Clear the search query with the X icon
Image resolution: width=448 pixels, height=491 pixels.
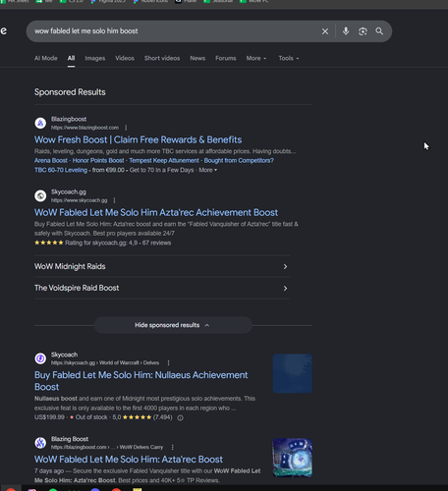(x=325, y=31)
